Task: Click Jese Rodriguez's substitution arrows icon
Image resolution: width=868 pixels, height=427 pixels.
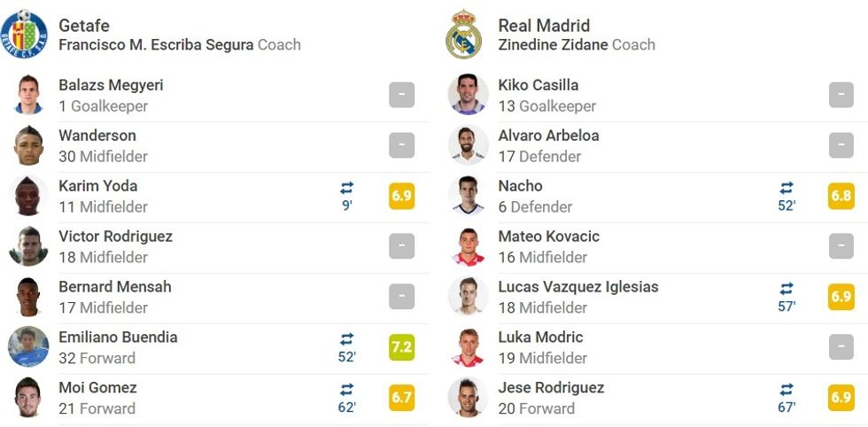Action: (786, 390)
